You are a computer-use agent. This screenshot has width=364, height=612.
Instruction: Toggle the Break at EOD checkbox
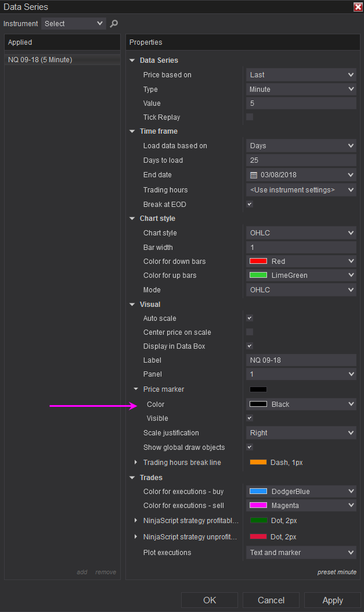tap(250, 205)
